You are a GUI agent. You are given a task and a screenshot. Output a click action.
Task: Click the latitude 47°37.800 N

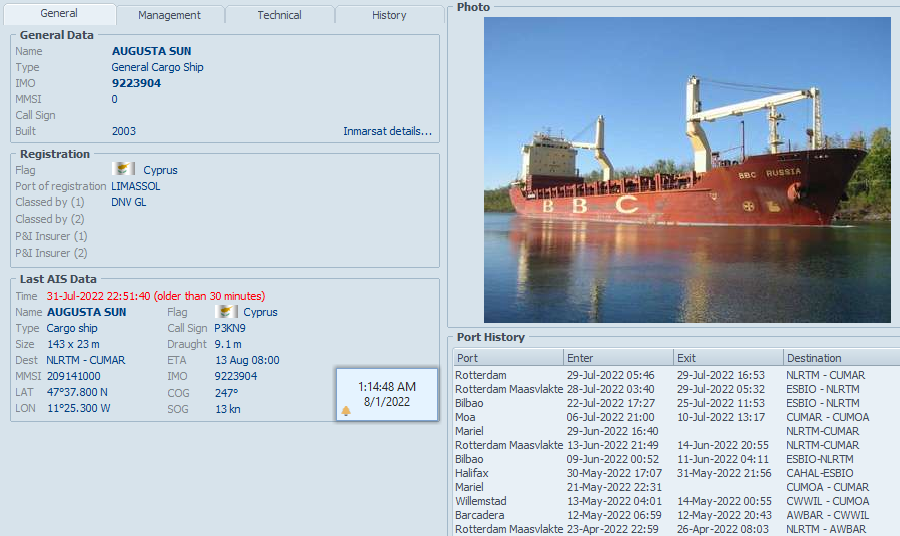coord(77,393)
